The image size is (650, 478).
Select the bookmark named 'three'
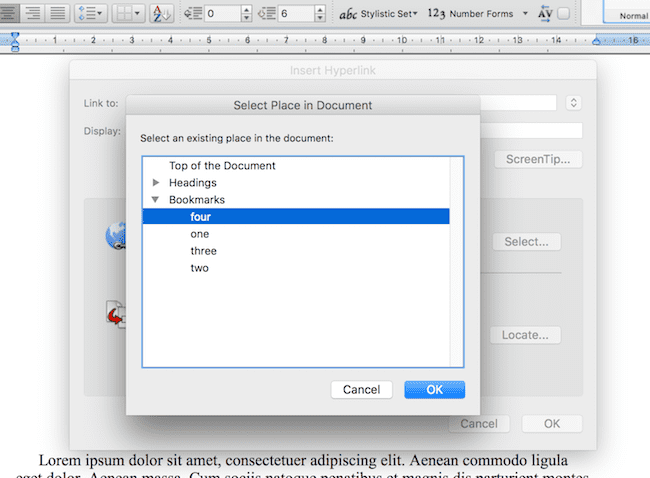click(x=203, y=251)
